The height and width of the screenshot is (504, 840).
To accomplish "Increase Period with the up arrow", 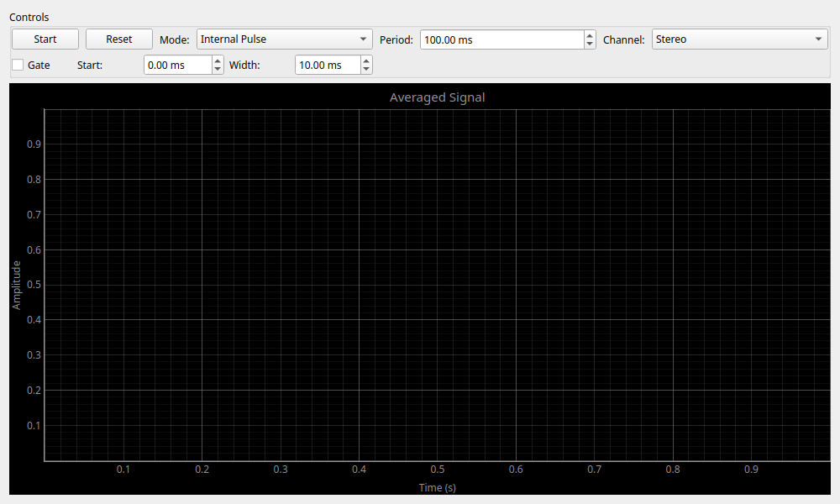I will click(590, 35).
